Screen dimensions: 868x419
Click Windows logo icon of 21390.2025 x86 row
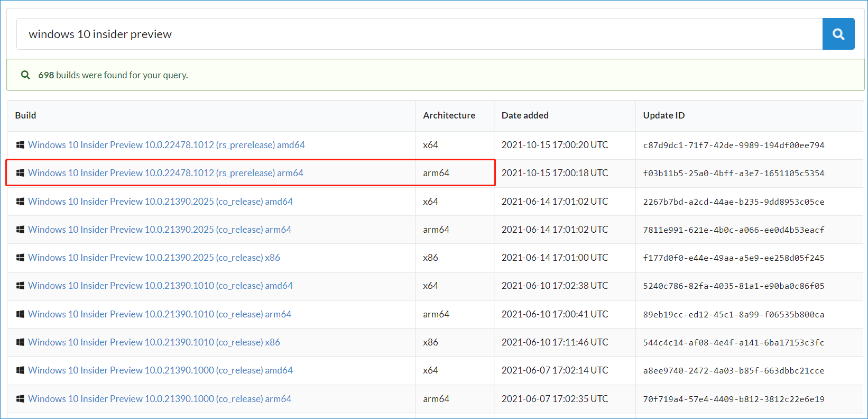point(20,258)
